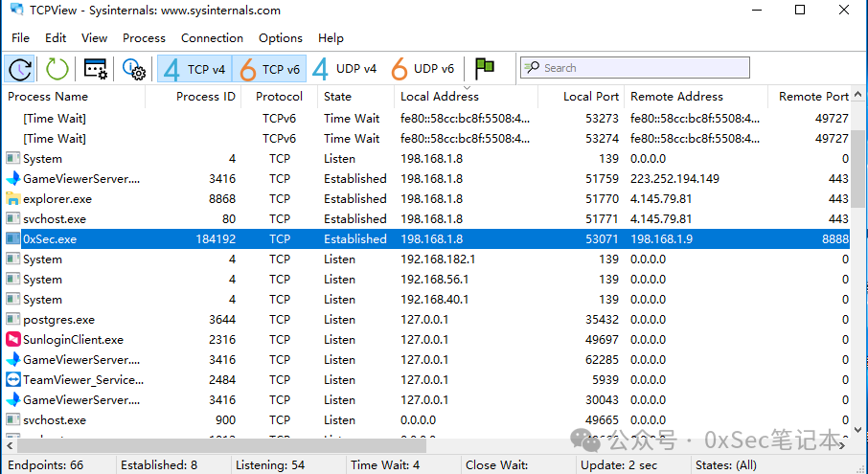Click the horizontal scrollbar left arrow
The width and height of the screenshot is (868, 474).
(10, 444)
